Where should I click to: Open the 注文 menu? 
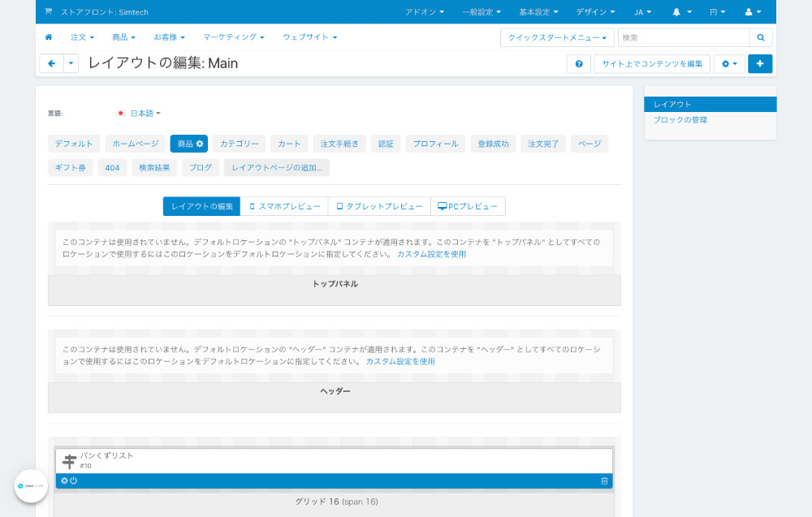click(x=82, y=37)
